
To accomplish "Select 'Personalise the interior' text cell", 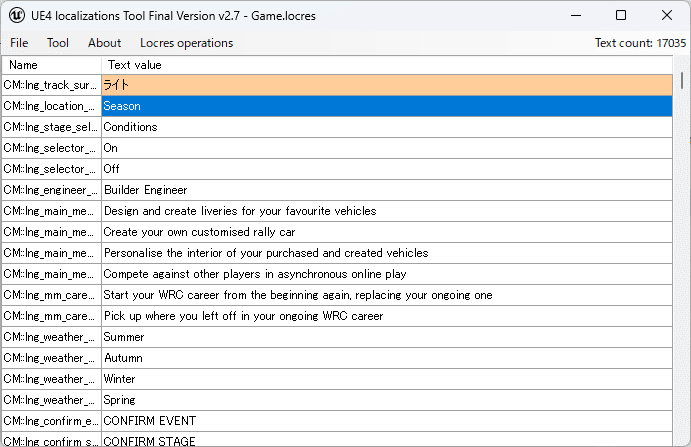I will (386, 253).
